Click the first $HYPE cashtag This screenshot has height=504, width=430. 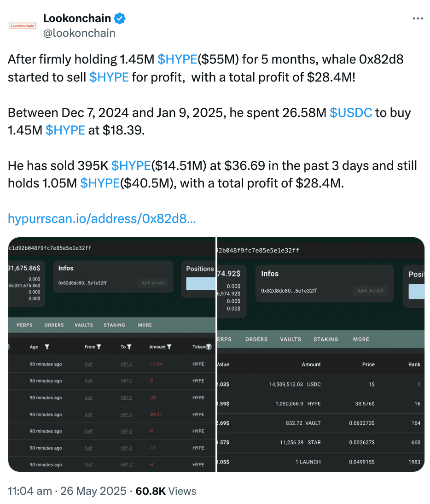pos(177,59)
